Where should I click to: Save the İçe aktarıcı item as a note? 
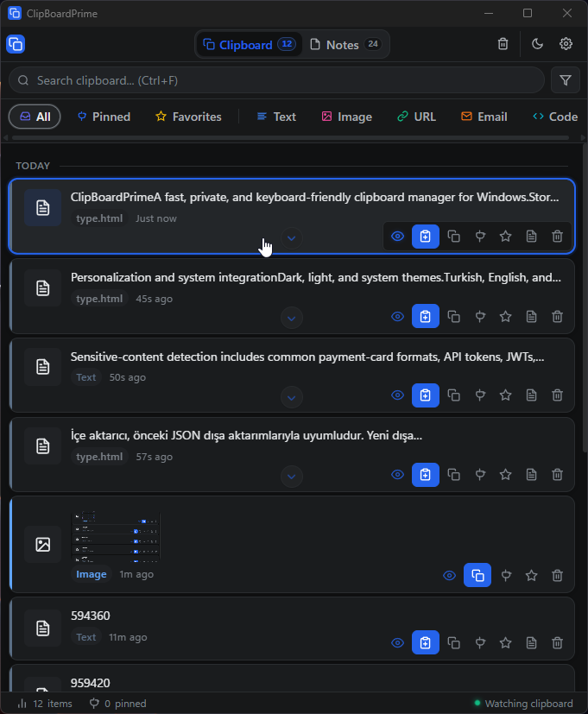tap(532, 475)
